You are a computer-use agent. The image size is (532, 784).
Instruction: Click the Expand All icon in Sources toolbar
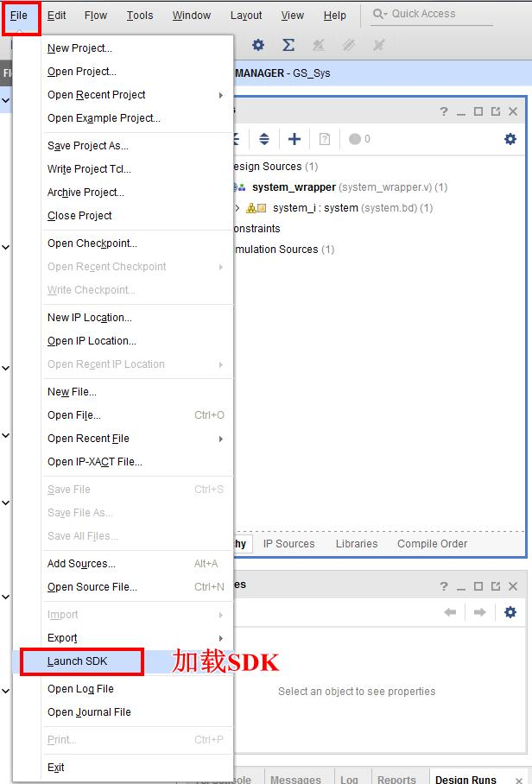point(264,138)
